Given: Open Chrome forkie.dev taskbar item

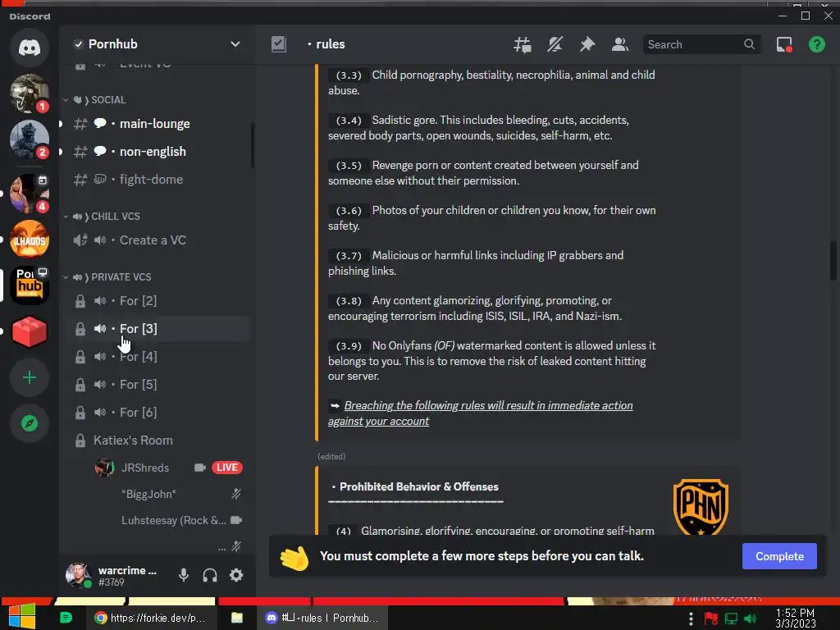Looking at the screenshot, I should point(150,618).
